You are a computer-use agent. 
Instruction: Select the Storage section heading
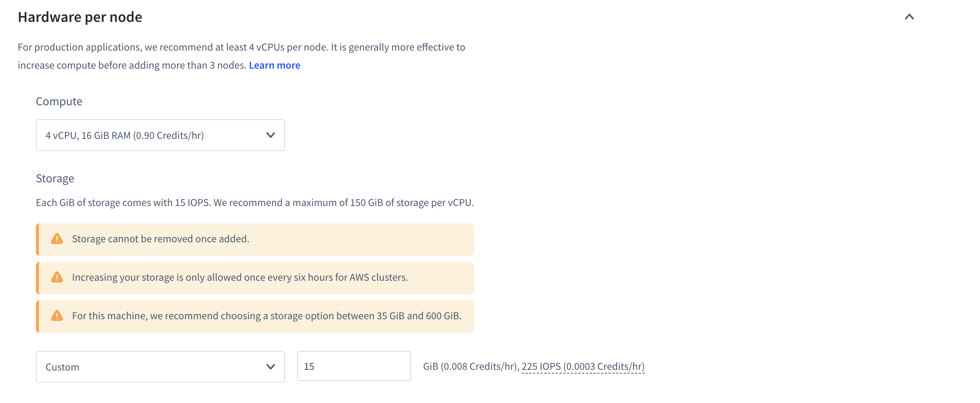(55, 178)
